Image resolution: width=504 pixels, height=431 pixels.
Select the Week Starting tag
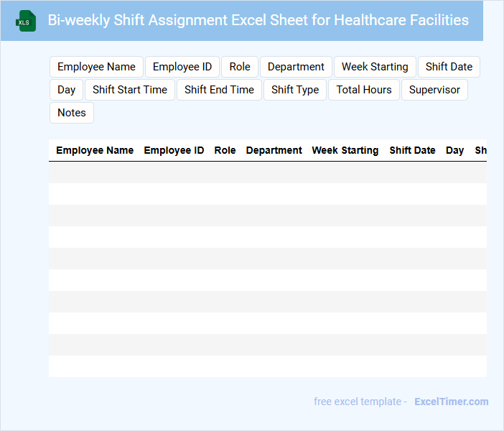[375, 67]
